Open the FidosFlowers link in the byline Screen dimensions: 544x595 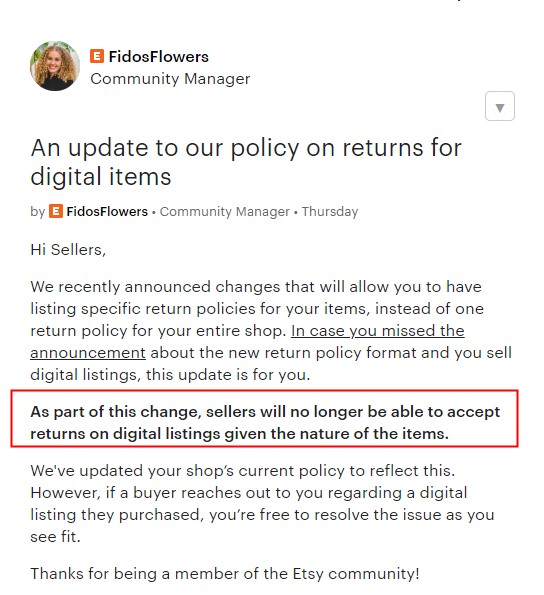pos(107,211)
